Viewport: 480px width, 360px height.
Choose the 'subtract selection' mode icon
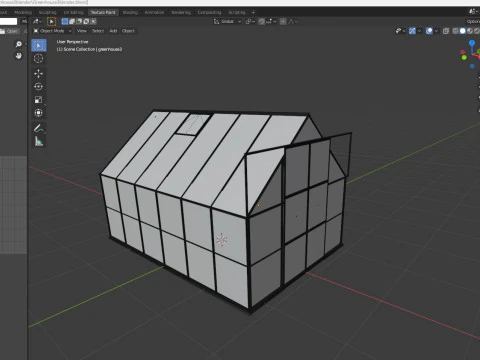coord(79,22)
